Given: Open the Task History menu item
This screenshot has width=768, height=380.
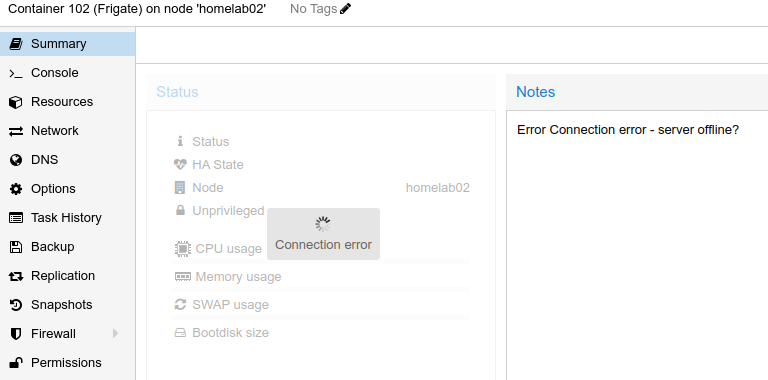Looking at the screenshot, I should tap(68, 218).
